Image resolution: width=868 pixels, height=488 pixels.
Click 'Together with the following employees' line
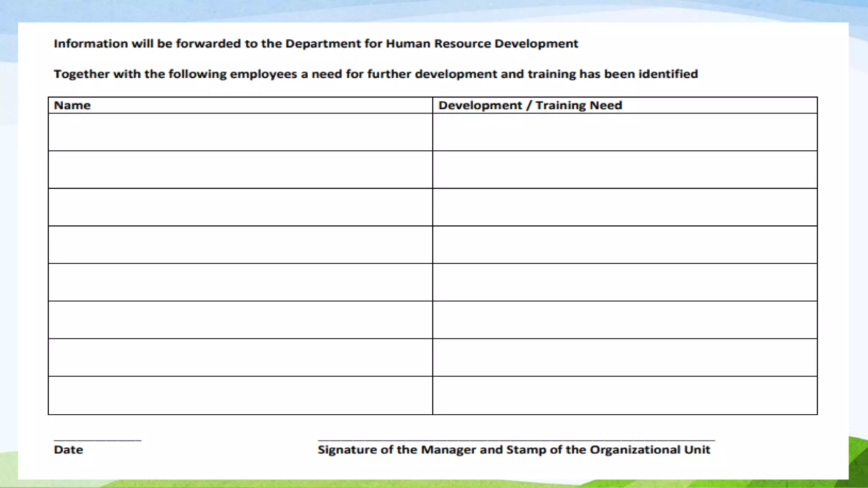pos(376,74)
